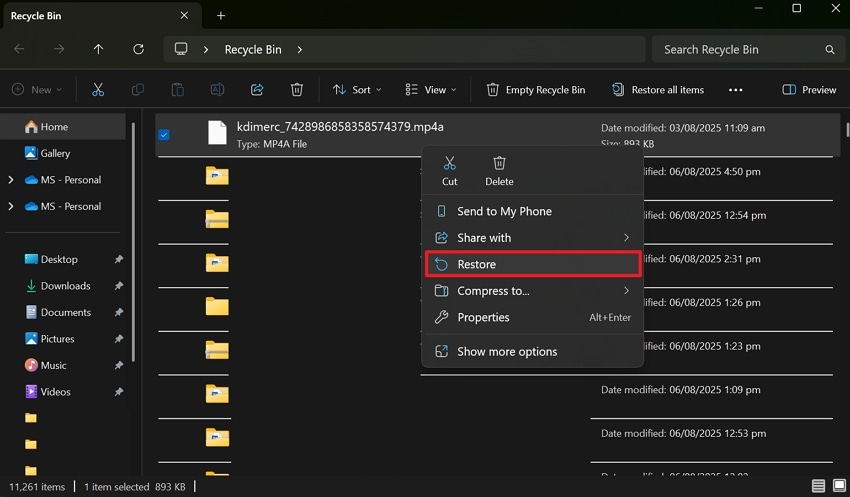Expand the Share with submenu arrow
Viewport: 850px width, 497px height.
click(x=626, y=237)
